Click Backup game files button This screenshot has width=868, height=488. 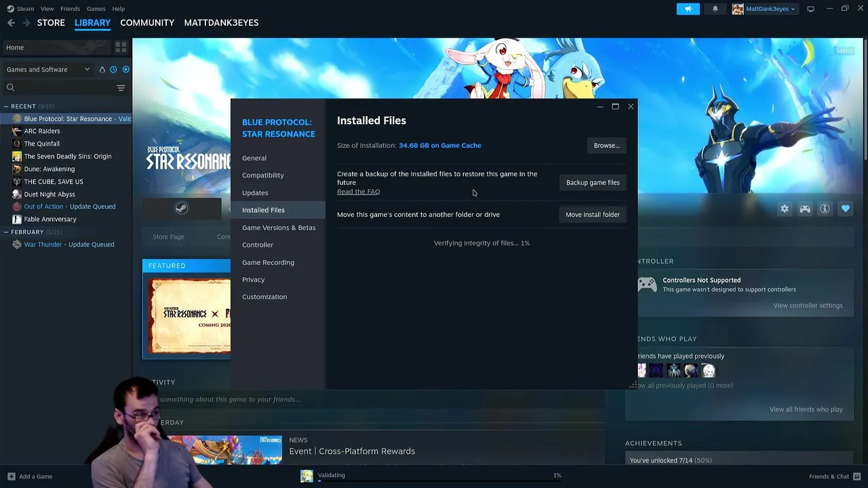593,182
